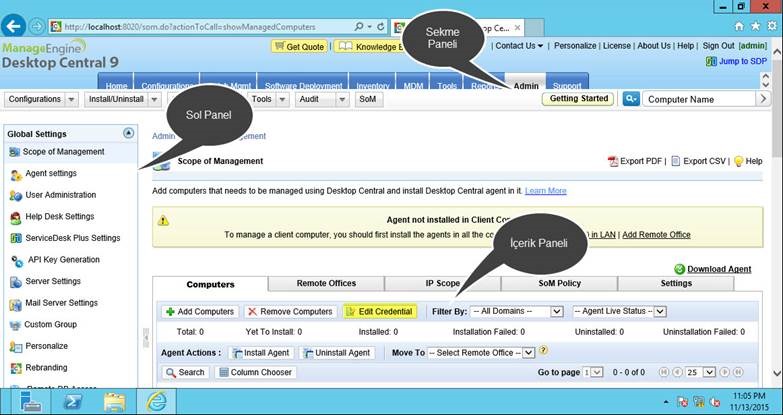Click the Uninstall Agent button
This screenshot has width=783, height=415.
coord(336,353)
